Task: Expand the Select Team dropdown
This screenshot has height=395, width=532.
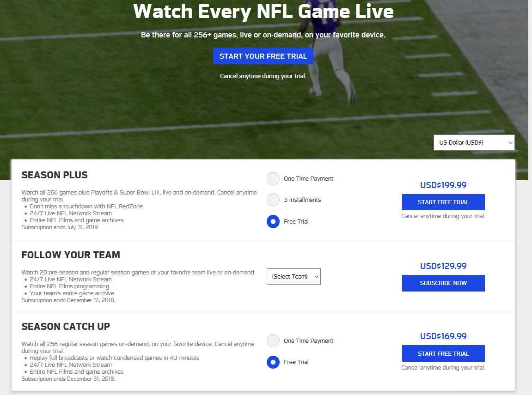Action: point(294,277)
